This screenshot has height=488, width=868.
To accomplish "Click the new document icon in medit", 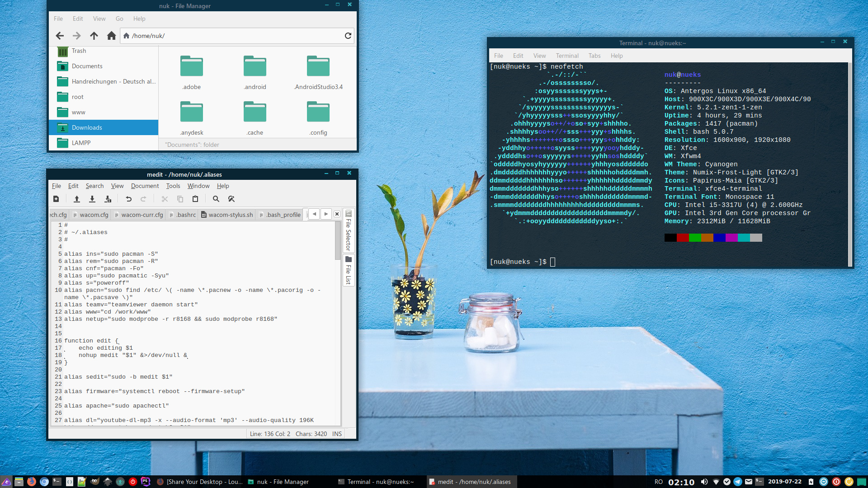I will (x=56, y=199).
